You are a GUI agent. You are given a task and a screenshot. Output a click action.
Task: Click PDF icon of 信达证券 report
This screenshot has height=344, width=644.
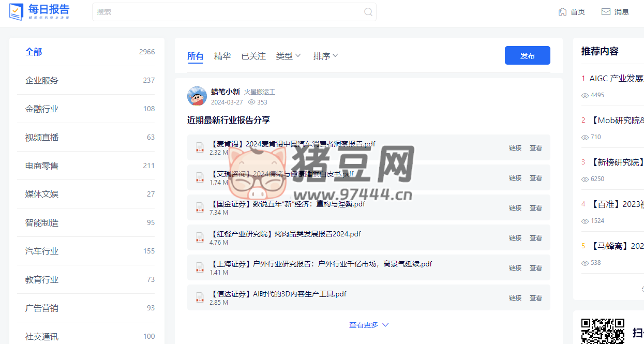200,297
